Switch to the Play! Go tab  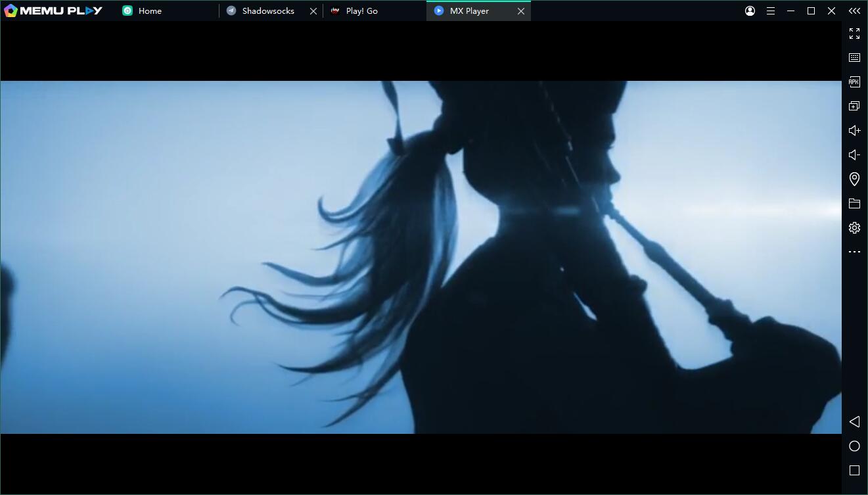(362, 11)
